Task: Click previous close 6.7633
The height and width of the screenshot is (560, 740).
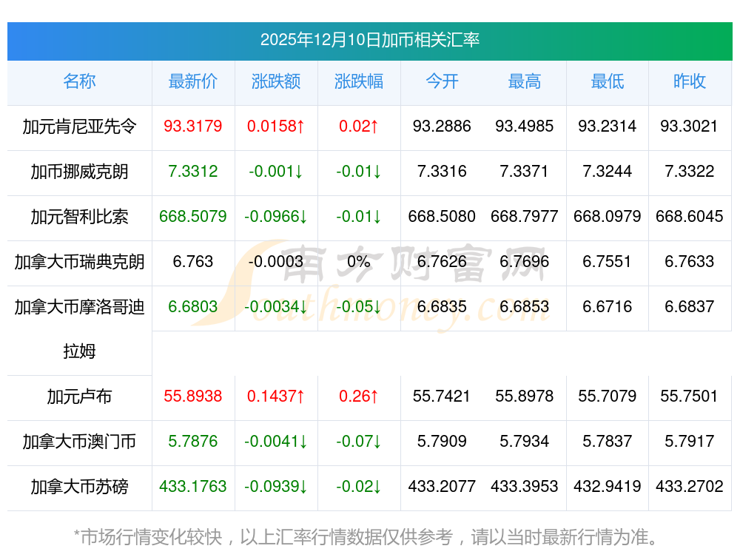Action: [690, 261]
